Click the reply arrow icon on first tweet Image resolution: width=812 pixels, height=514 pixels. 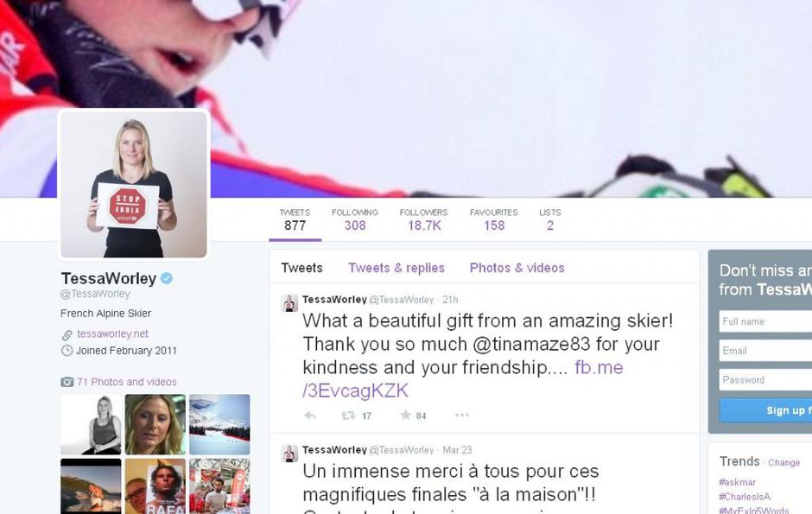pyautogui.click(x=309, y=416)
